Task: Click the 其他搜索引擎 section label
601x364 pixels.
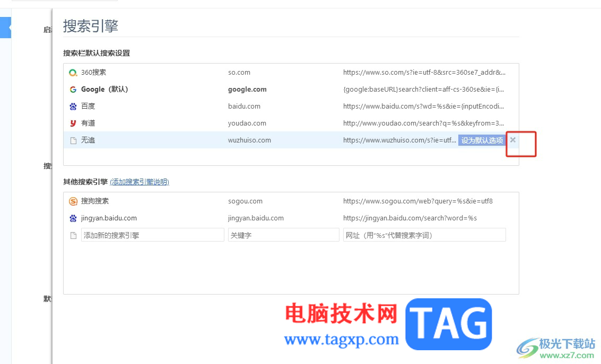Action: 85,182
